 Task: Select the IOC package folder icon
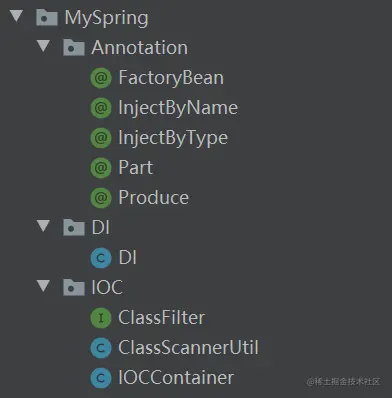coord(74,287)
